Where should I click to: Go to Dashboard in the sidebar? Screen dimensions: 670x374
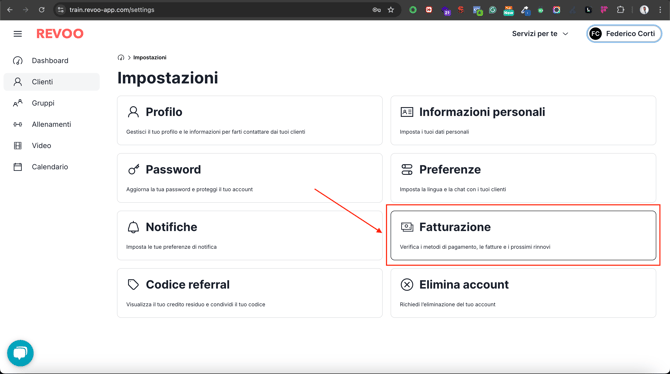pyautogui.click(x=52, y=61)
